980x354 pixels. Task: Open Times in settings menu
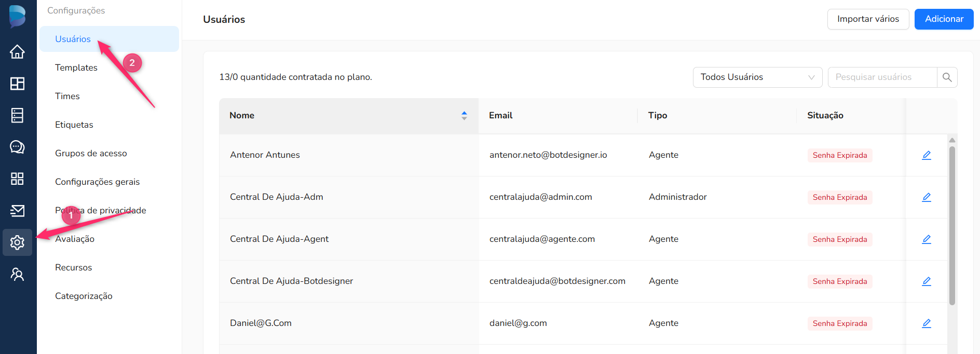(67, 96)
